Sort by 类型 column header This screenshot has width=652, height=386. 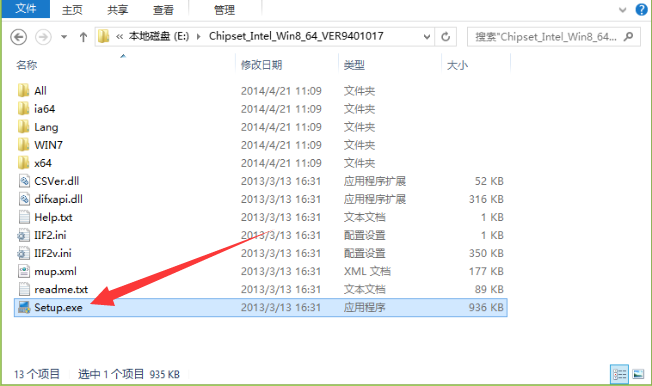pos(354,65)
